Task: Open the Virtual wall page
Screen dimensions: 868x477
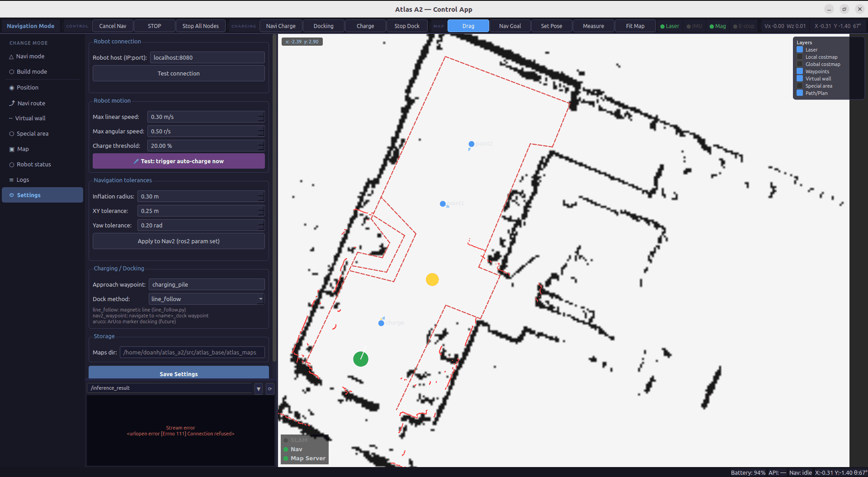Action: [42, 118]
